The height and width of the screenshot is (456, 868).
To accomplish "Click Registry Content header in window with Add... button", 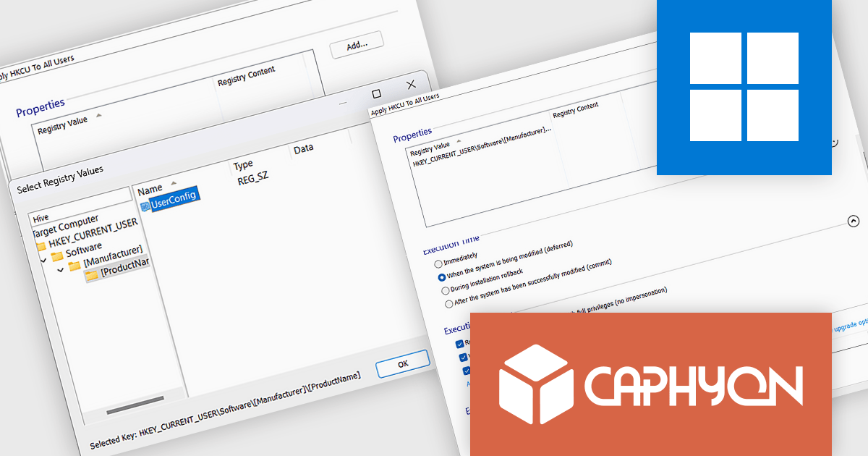I will pyautogui.click(x=247, y=75).
